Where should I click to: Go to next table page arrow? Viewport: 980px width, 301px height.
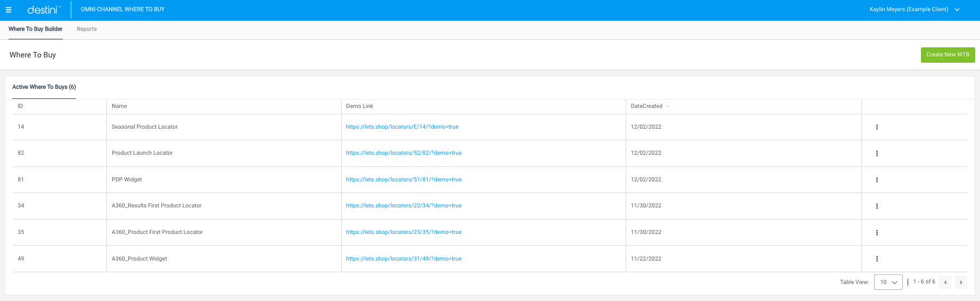(x=961, y=282)
